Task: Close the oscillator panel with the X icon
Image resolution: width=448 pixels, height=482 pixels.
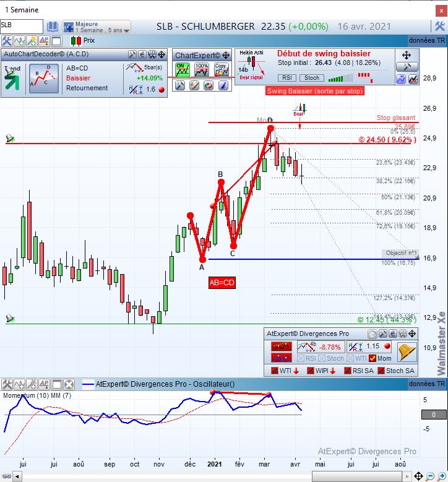Action: tap(69, 384)
